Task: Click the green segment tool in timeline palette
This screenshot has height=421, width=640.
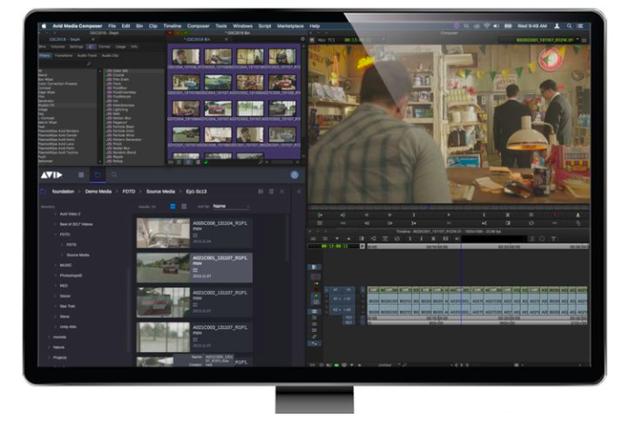Action: tap(316, 297)
